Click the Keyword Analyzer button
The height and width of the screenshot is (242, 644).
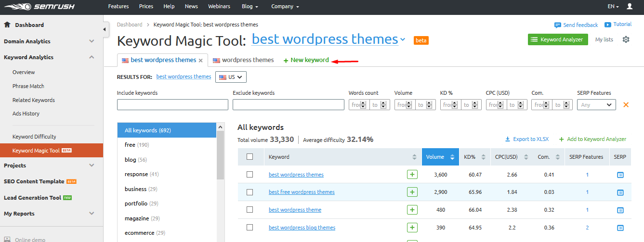(x=558, y=39)
